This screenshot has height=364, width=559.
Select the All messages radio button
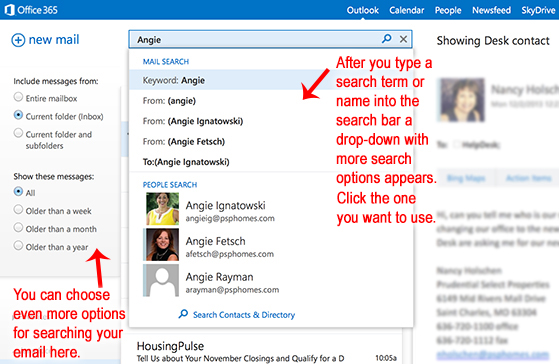(x=18, y=191)
